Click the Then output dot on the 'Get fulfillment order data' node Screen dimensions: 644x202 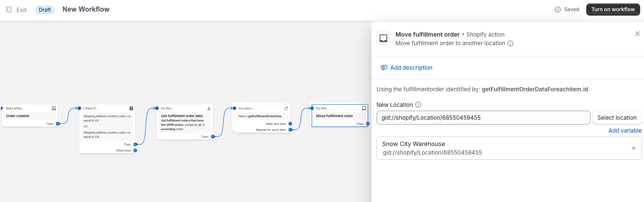213,137
